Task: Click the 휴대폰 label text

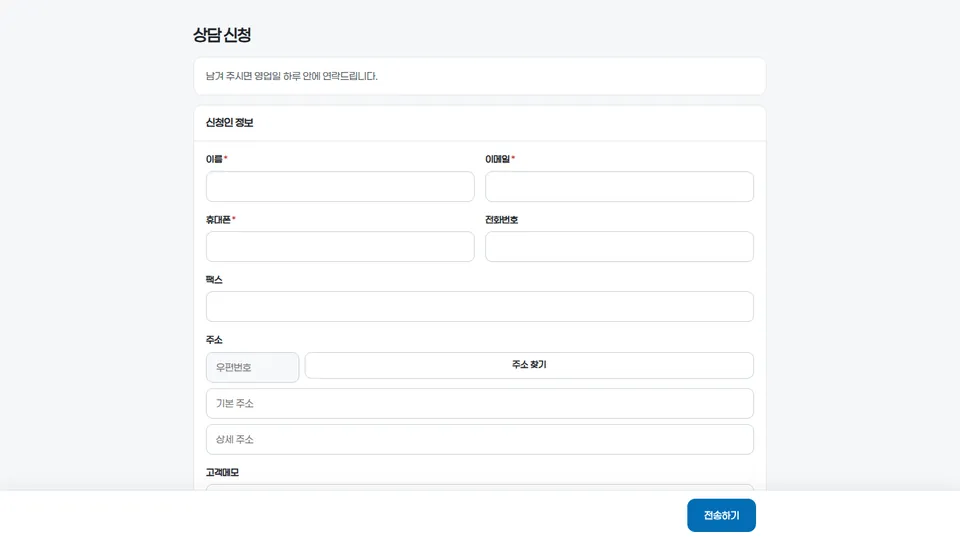Action: click(218, 220)
